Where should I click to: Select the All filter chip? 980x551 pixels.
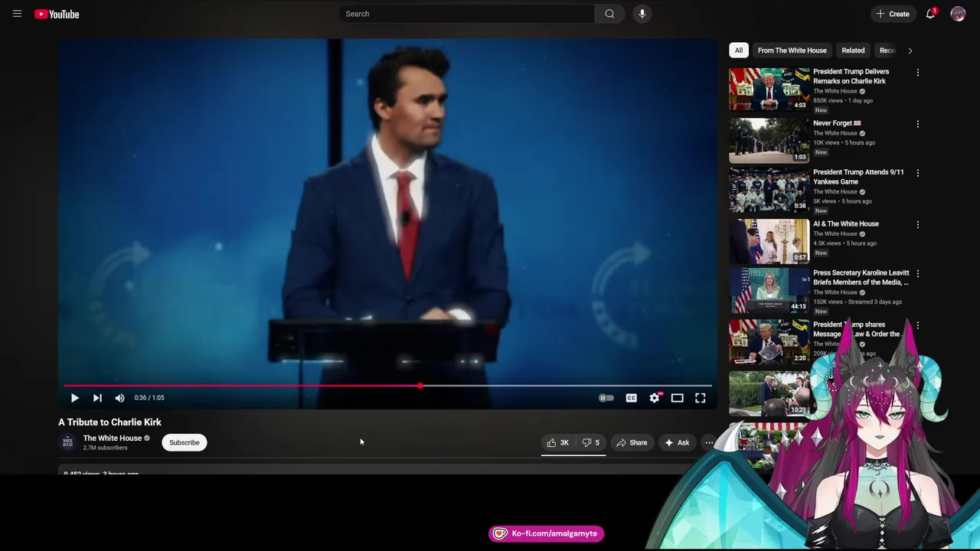[739, 51]
